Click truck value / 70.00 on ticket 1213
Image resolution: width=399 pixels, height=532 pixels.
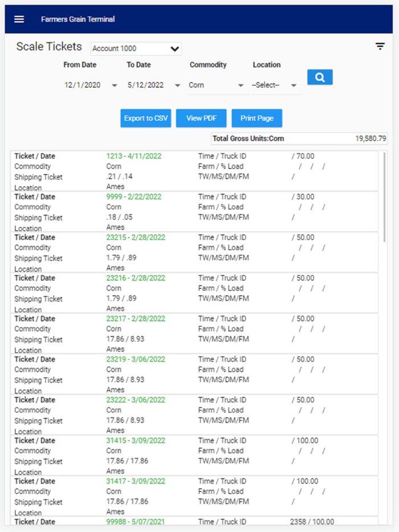coord(303,156)
